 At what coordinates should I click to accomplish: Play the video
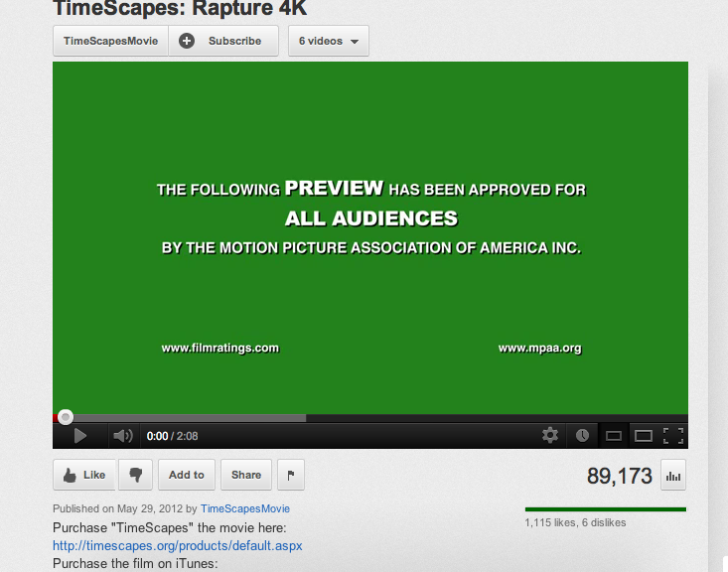(x=79, y=436)
